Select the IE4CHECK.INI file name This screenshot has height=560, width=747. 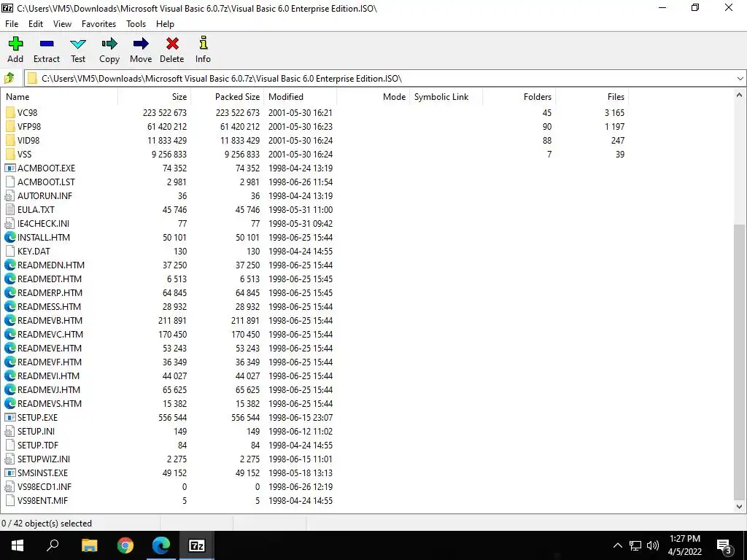tap(43, 224)
